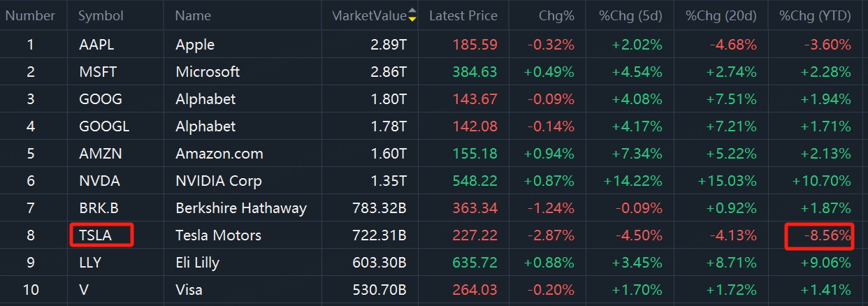Screen dimensions: 868x306
Task: Click the Number column header
Action: click(x=29, y=15)
